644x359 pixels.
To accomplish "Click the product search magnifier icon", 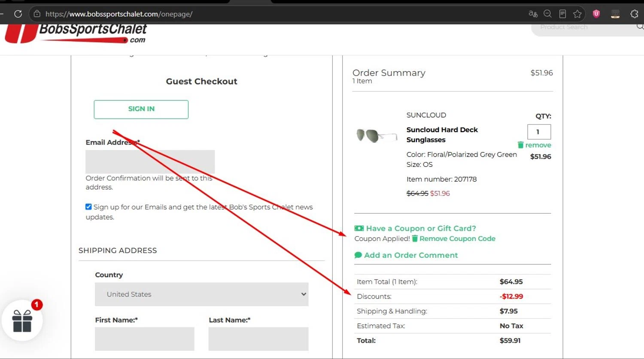I will tap(640, 27).
